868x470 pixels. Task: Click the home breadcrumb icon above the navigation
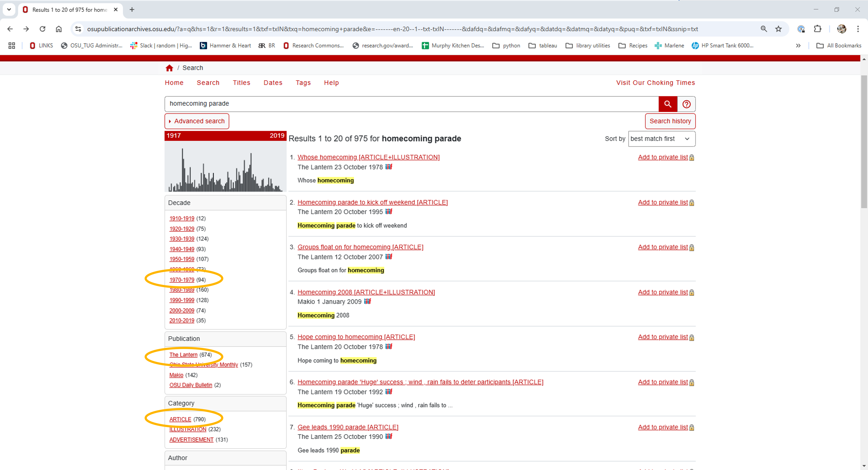coord(169,68)
